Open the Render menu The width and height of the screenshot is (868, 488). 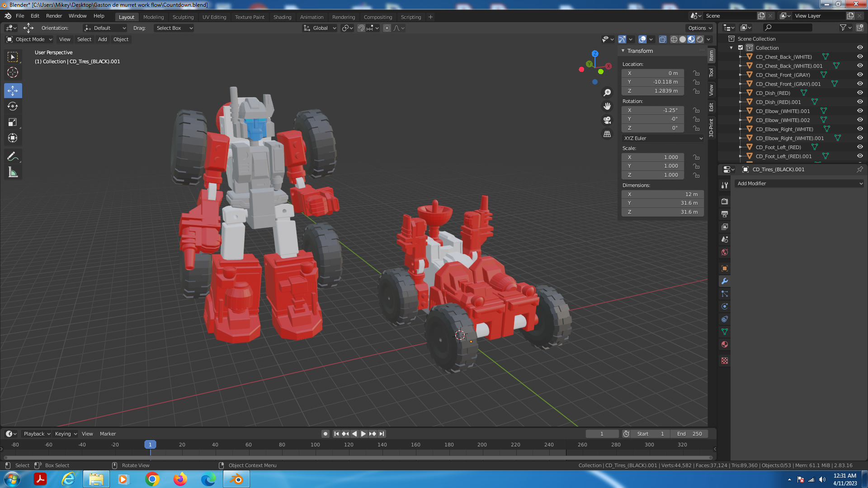[54, 16]
